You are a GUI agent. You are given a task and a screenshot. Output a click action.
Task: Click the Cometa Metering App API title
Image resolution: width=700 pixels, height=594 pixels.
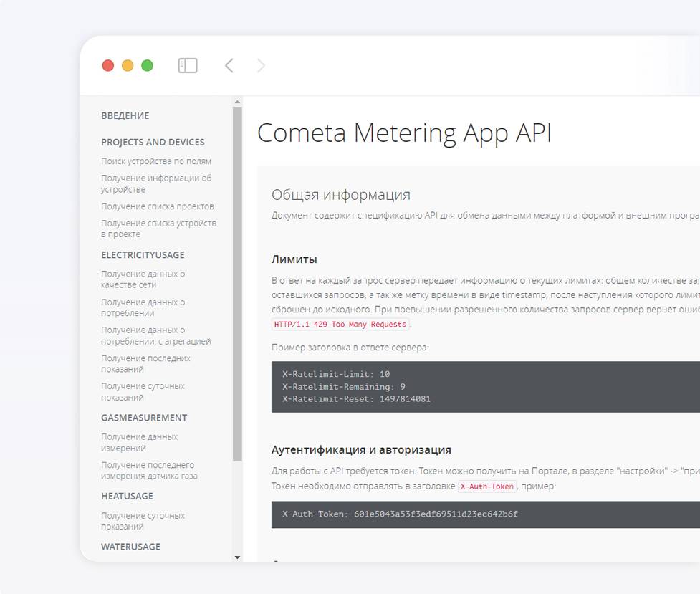[x=405, y=133]
